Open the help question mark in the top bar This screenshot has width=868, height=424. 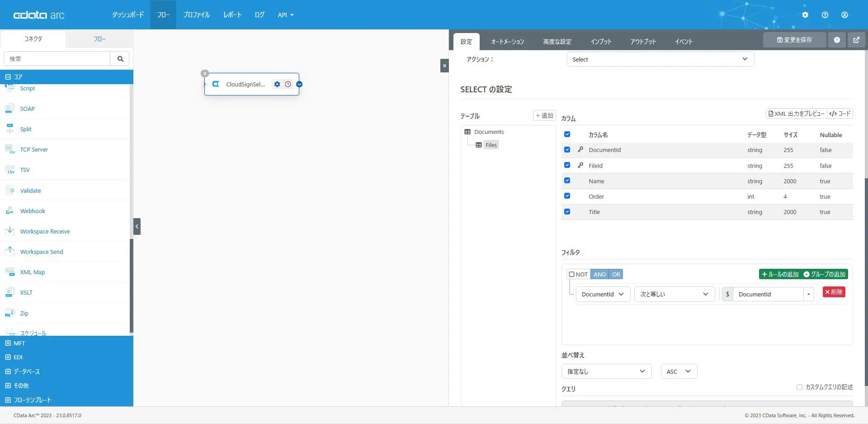(x=825, y=15)
